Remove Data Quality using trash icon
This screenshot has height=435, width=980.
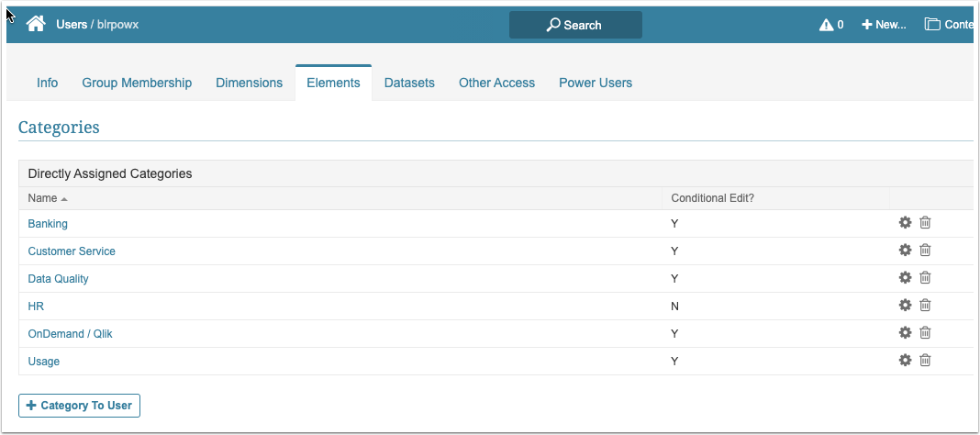[925, 278]
